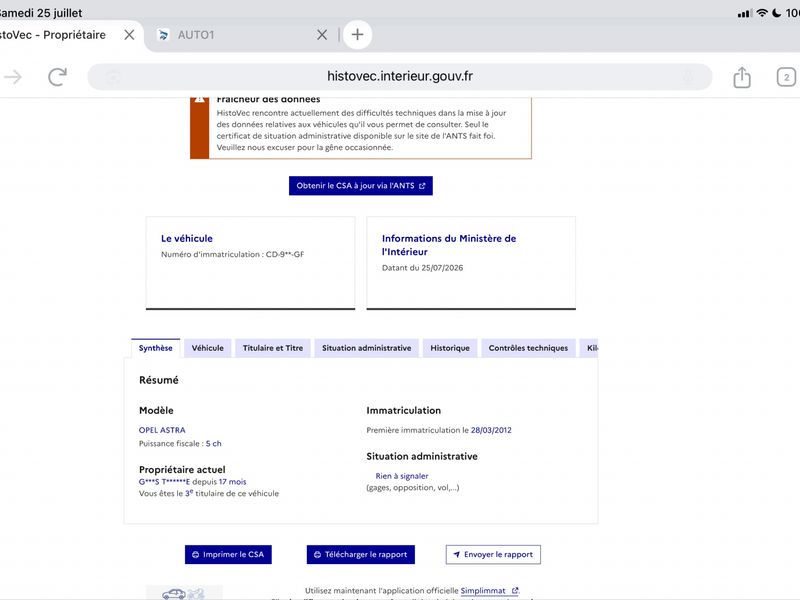Close the HistoVec - Propriétaire tab
This screenshot has height=600, width=800.
pyautogui.click(x=130, y=35)
